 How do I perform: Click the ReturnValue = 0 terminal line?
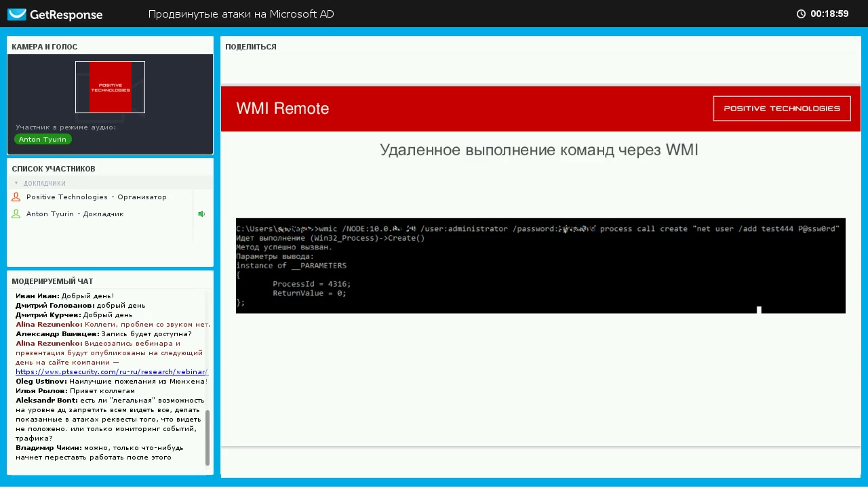click(x=309, y=293)
